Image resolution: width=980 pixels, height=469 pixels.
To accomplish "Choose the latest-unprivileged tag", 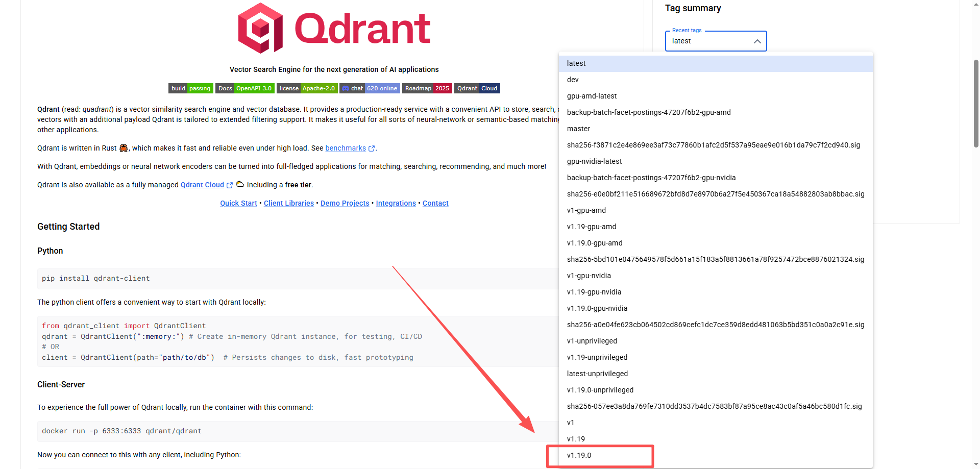I will 716,374.
